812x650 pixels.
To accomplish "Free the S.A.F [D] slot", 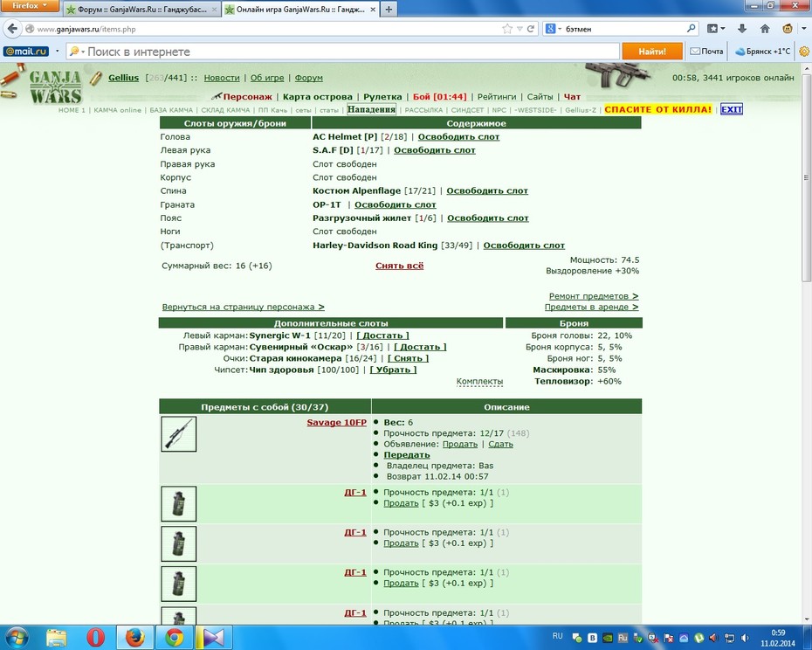I will (435, 150).
